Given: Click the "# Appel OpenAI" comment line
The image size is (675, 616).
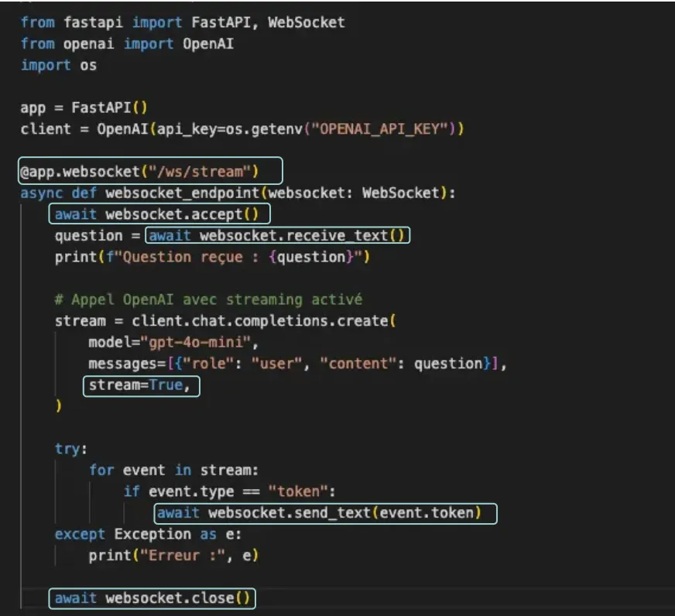Looking at the screenshot, I should [208, 299].
